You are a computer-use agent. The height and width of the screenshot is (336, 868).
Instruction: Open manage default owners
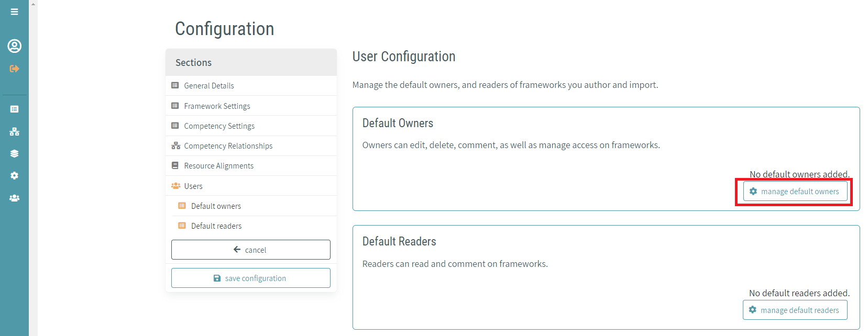795,191
